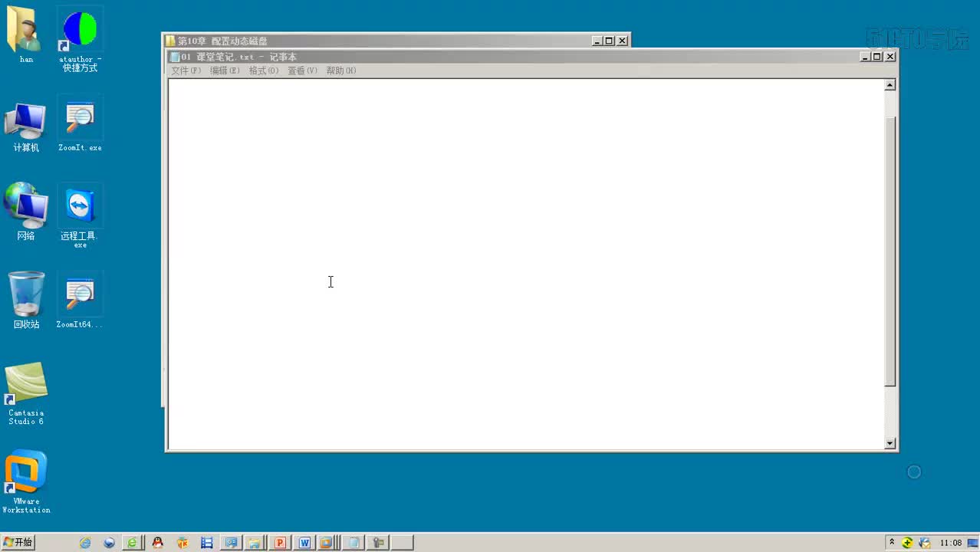Select the 计算机 desktop icon
980x552 pixels.
26,127
